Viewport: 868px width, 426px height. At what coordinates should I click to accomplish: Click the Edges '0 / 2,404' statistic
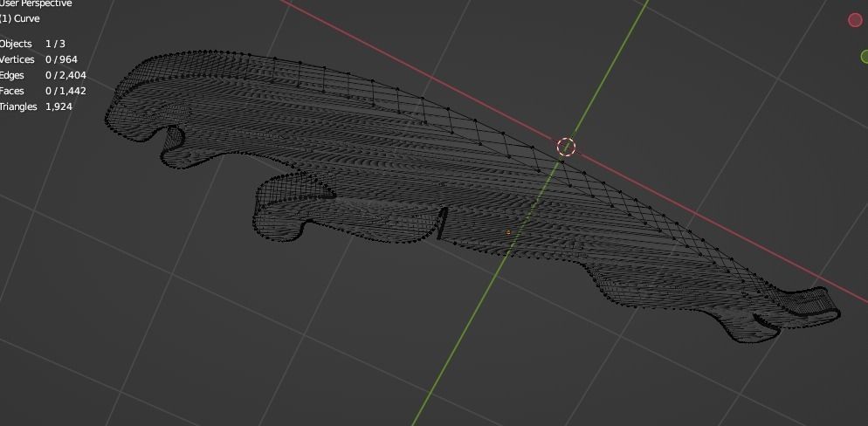coord(65,75)
